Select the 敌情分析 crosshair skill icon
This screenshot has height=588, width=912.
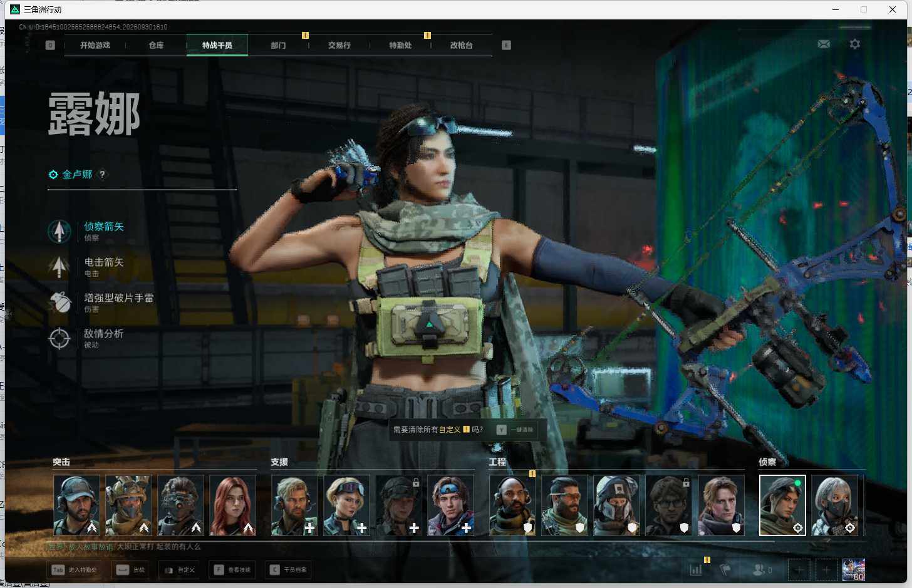pyautogui.click(x=60, y=338)
